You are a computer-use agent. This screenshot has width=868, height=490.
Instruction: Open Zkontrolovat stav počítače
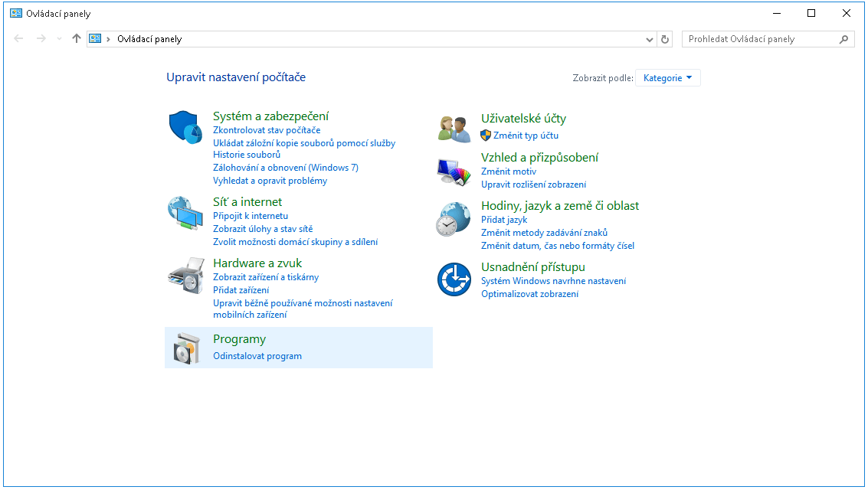click(x=267, y=130)
